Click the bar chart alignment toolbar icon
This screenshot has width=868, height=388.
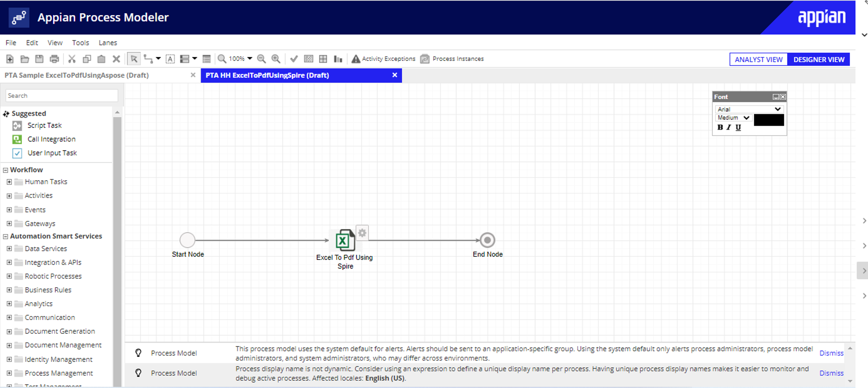click(x=338, y=59)
